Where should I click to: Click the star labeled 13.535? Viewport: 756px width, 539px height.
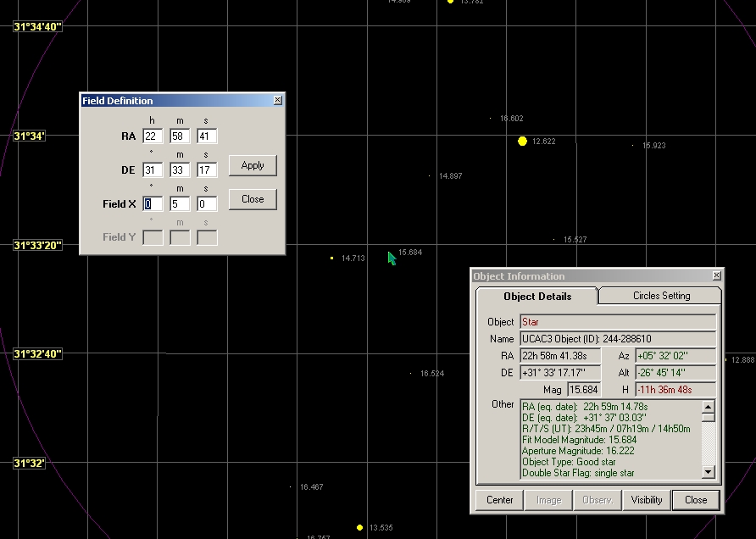[359, 527]
